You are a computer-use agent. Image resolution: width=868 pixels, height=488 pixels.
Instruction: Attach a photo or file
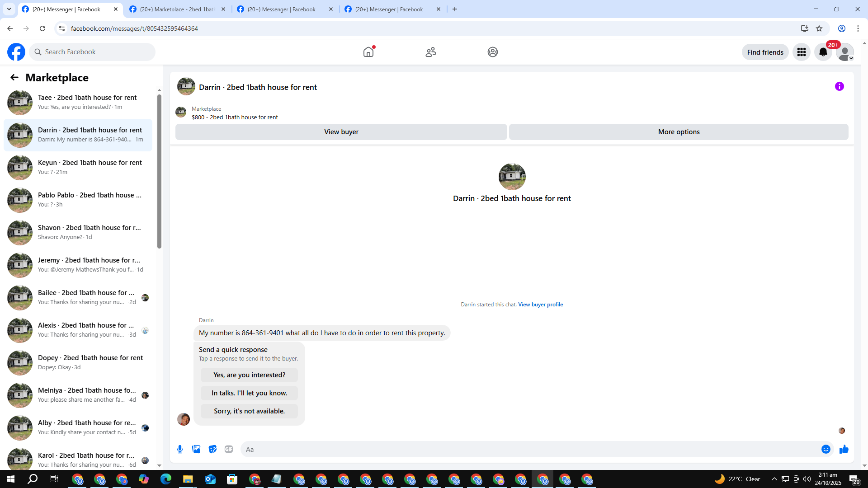click(x=196, y=449)
